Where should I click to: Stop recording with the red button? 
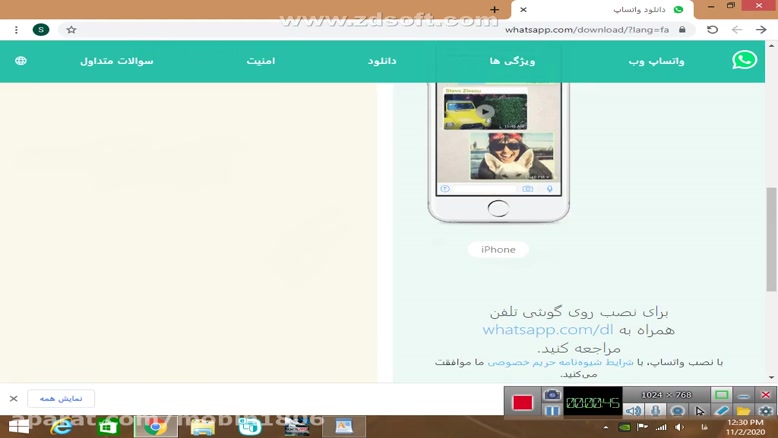click(x=522, y=402)
